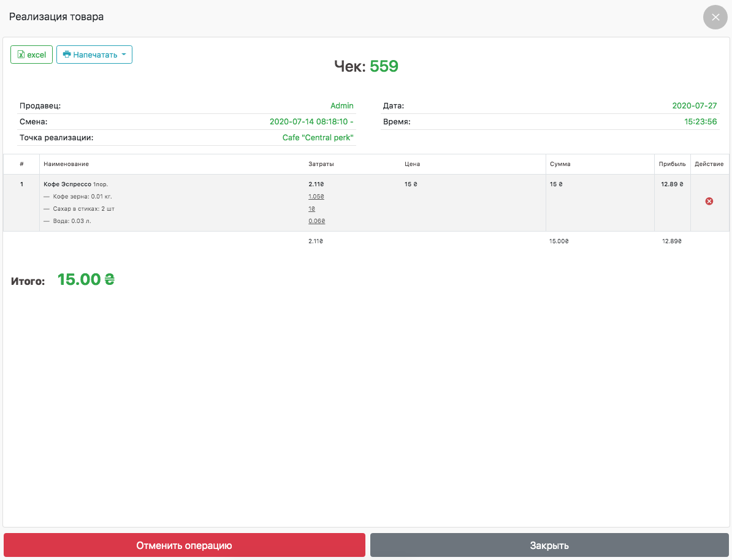Click the underlined 1₴ sugar sticks cost
This screenshot has width=732, height=560.
click(x=311, y=209)
